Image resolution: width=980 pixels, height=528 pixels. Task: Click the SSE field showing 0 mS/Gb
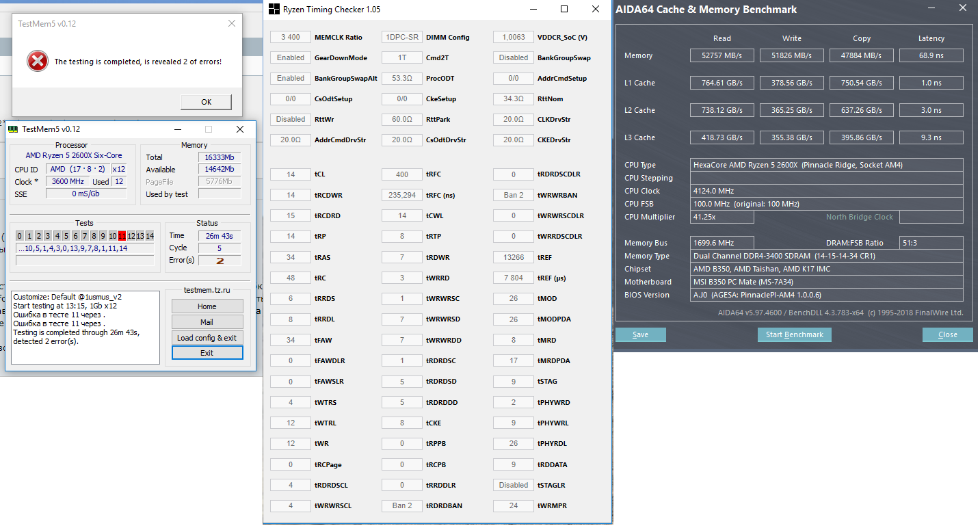coord(85,194)
